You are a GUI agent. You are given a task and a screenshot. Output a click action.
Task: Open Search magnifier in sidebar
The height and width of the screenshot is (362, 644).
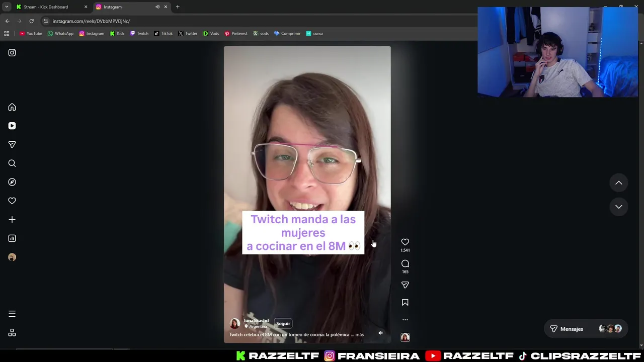click(x=12, y=163)
